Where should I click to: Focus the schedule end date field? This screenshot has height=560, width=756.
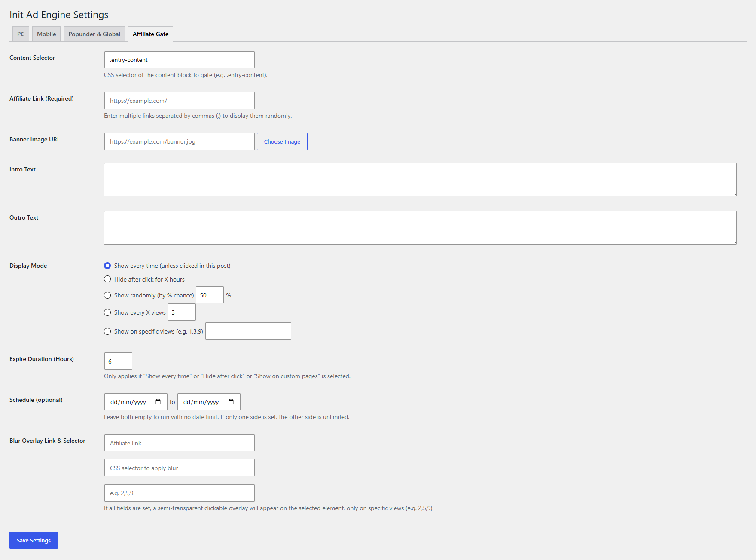coord(209,402)
